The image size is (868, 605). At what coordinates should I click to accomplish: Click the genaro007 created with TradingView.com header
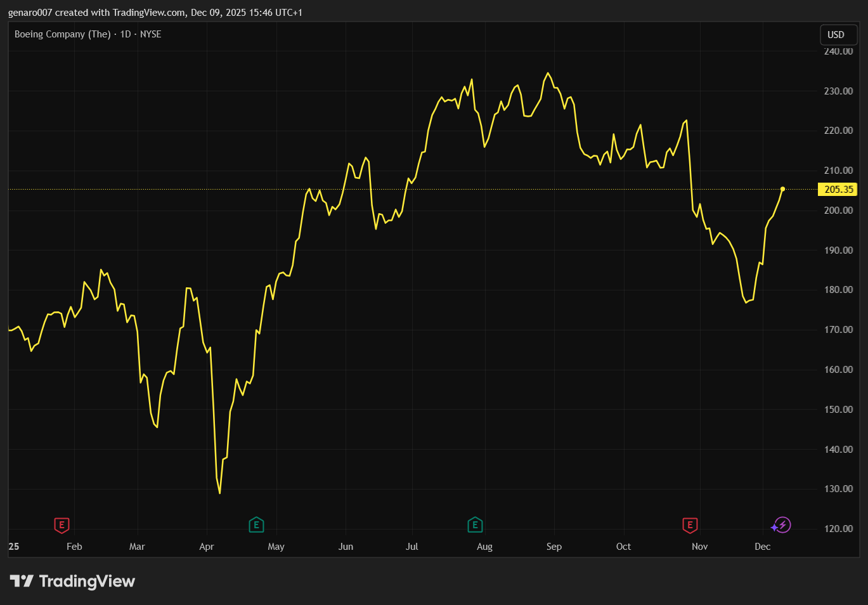155,13
